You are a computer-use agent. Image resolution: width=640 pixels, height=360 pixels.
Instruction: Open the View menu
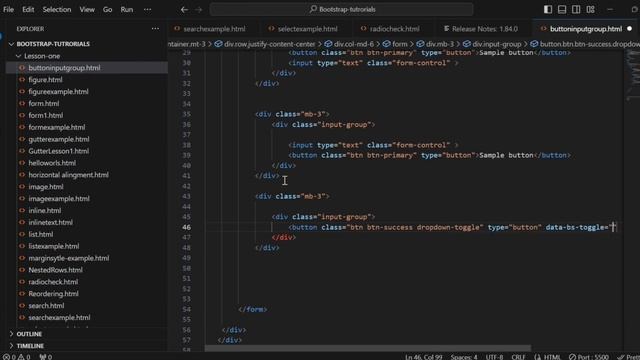[x=87, y=9]
